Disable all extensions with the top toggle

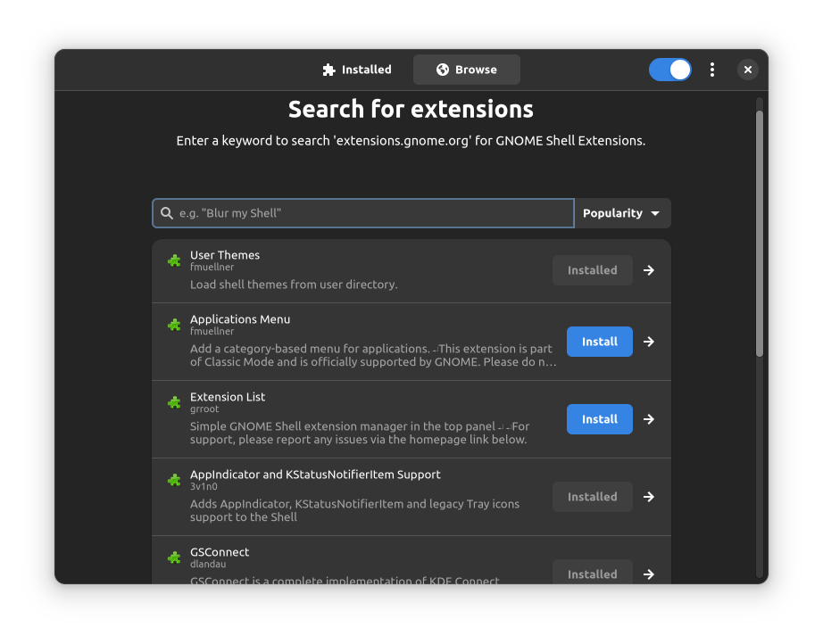670,69
